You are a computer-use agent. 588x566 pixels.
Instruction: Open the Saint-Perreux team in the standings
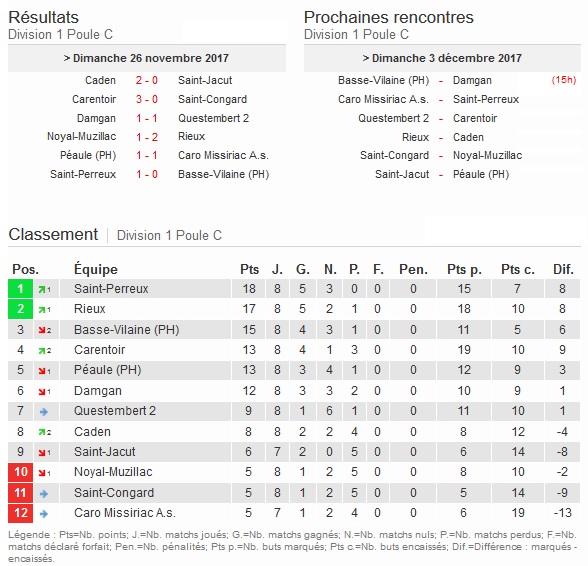tap(111, 288)
